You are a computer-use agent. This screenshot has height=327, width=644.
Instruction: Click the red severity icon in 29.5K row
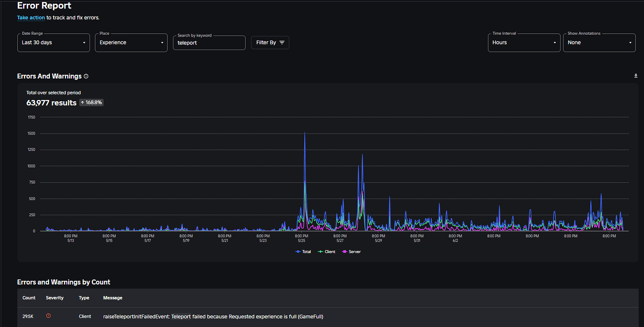point(49,316)
